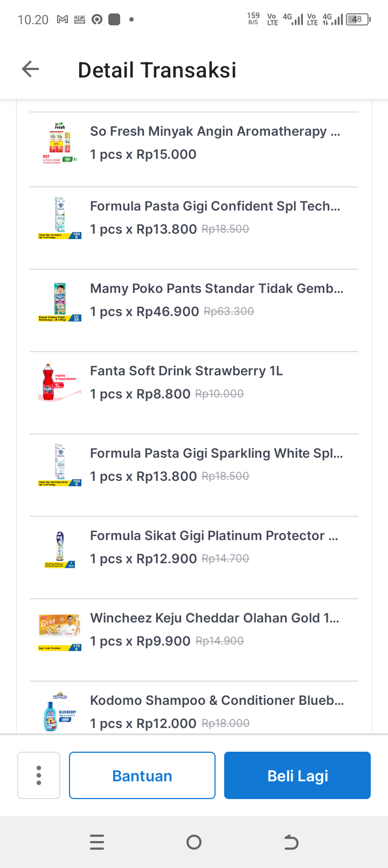Tap Kodomo Shampoo Blueberry thumbnail

60,712
